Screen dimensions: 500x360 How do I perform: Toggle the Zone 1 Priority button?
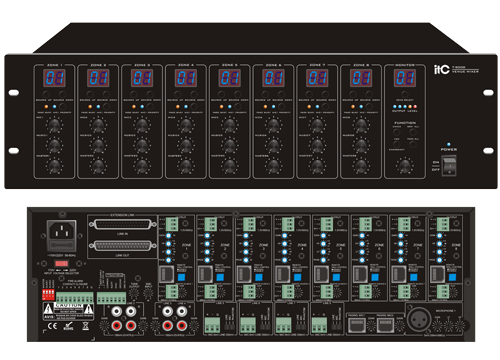[63, 107]
